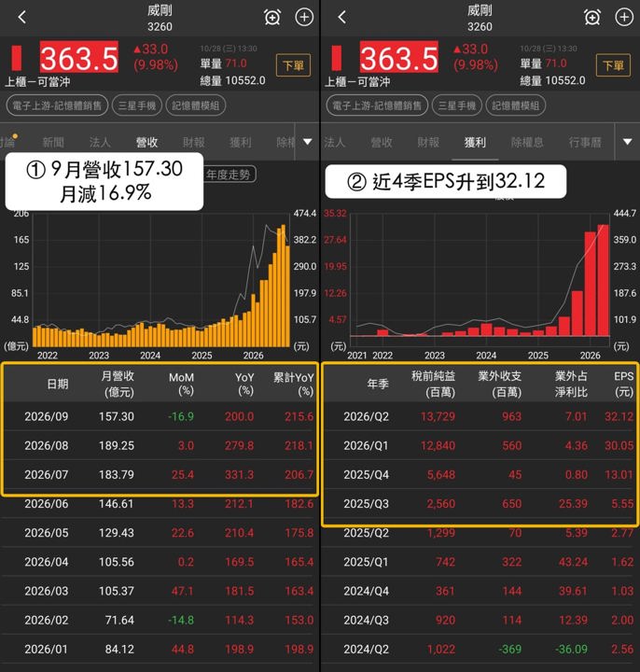Toggle 年度走勢 chart view button
640x672 pixels.
point(229,174)
